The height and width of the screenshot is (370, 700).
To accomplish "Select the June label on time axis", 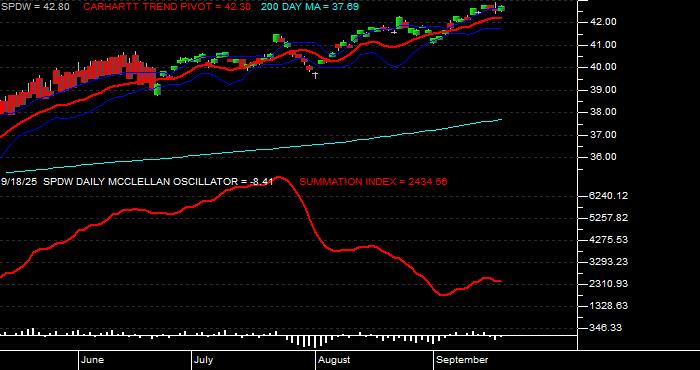I will tap(93, 360).
